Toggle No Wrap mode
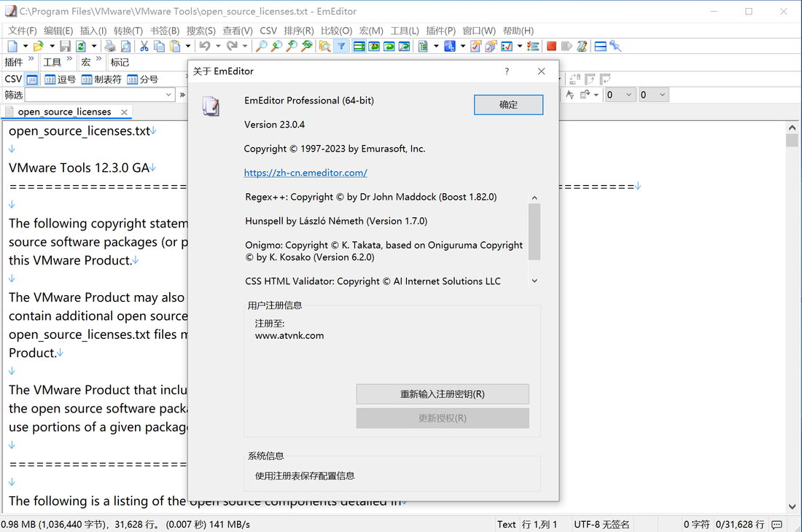This screenshot has width=802, height=532. [359, 47]
